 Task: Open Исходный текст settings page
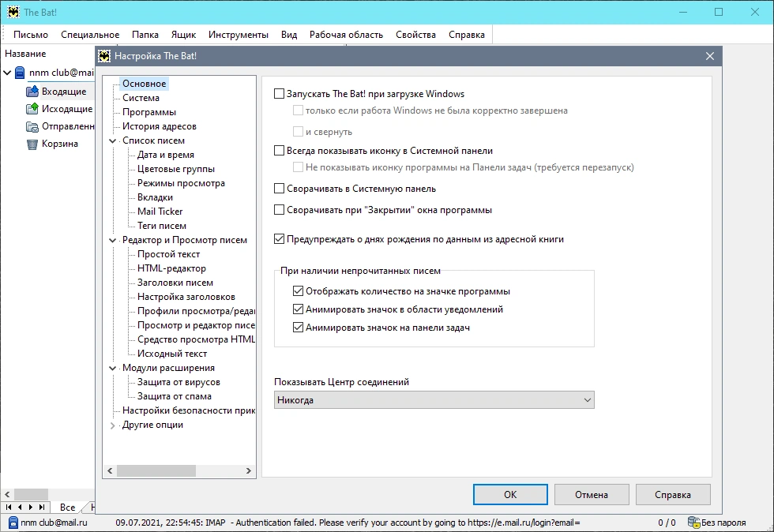(172, 354)
